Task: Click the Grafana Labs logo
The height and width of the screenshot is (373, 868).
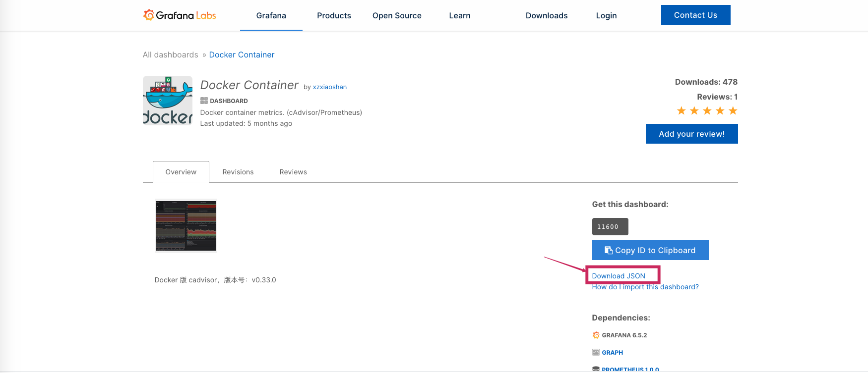Action: click(180, 15)
